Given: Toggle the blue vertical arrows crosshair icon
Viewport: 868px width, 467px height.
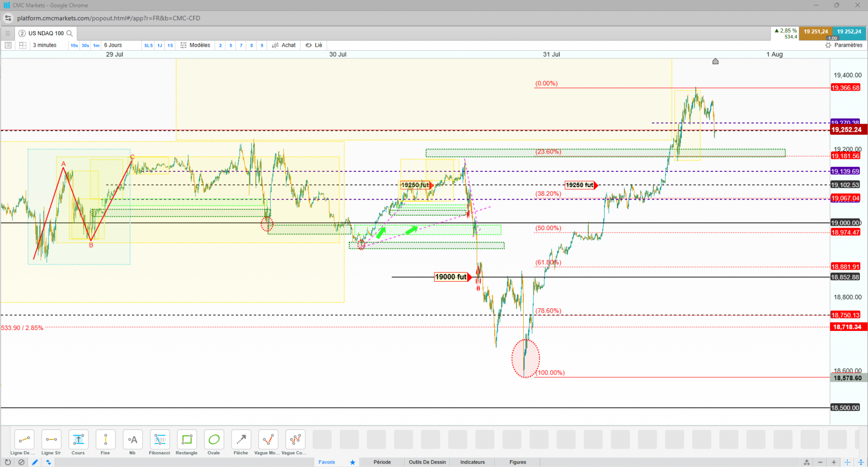Looking at the screenshot, I should [x=861, y=462].
